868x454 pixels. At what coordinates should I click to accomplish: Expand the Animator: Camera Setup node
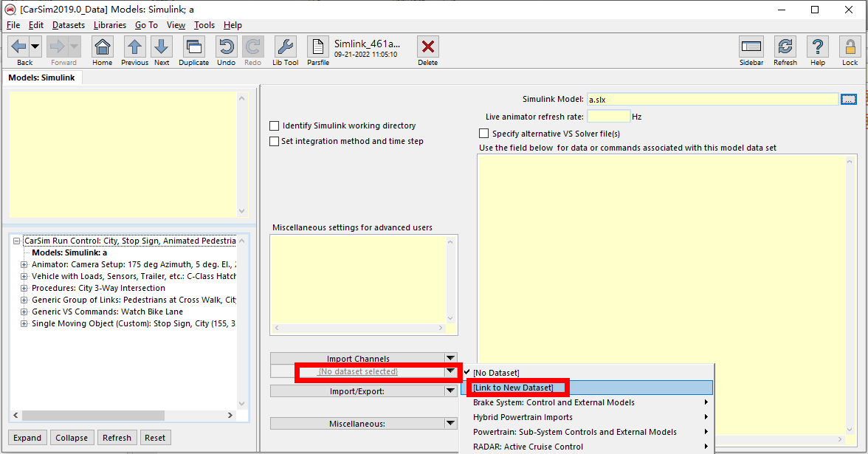[24, 264]
